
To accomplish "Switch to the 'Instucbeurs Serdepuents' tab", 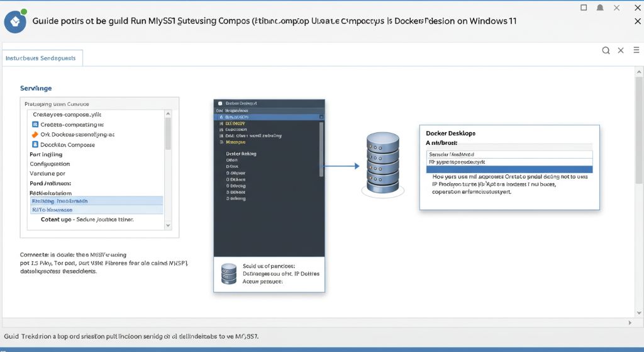I will click(x=42, y=58).
